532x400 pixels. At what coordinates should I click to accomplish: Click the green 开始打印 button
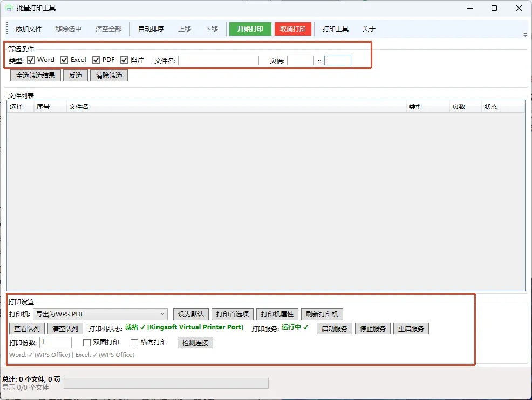[250, 29]
